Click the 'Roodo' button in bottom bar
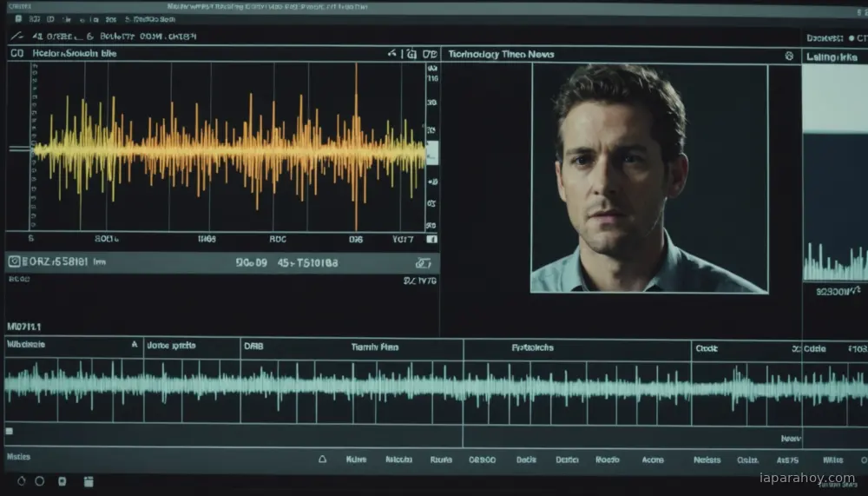The image size is (868, 496). (x=608, y=460)
